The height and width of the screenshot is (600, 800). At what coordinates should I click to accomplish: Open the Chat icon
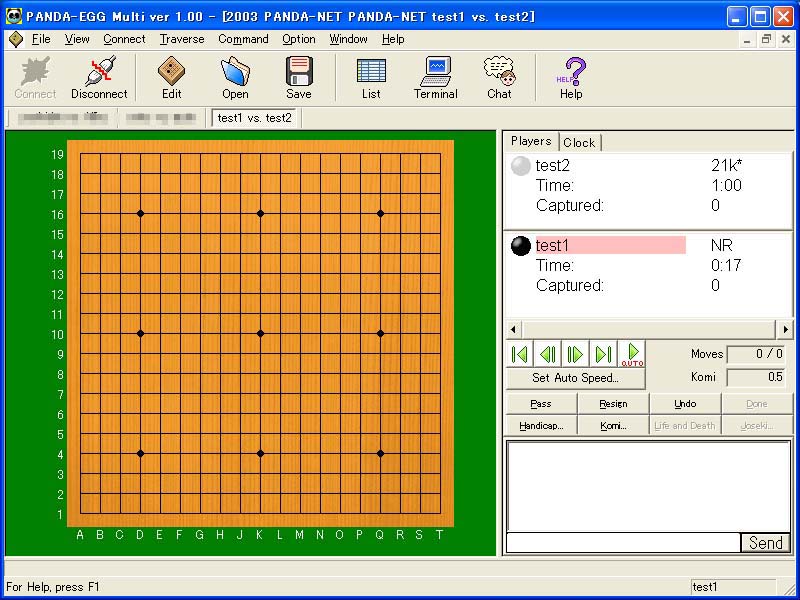click(499, 77)
